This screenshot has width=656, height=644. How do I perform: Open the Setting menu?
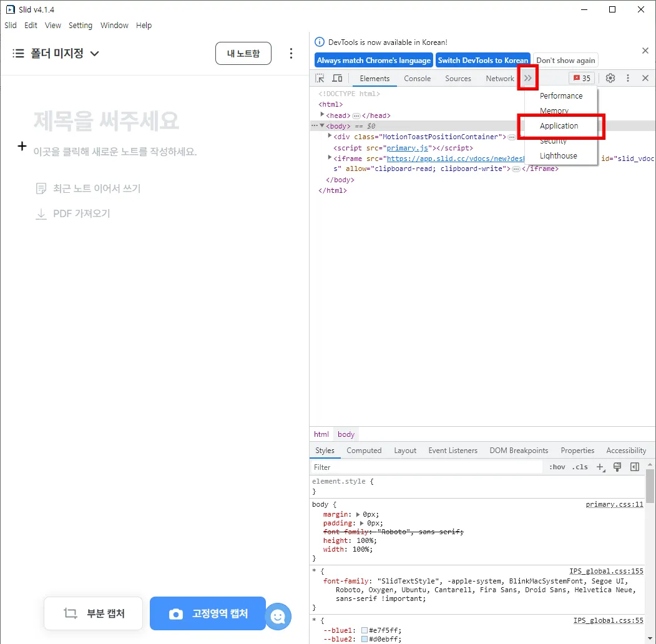pos(81,26)
